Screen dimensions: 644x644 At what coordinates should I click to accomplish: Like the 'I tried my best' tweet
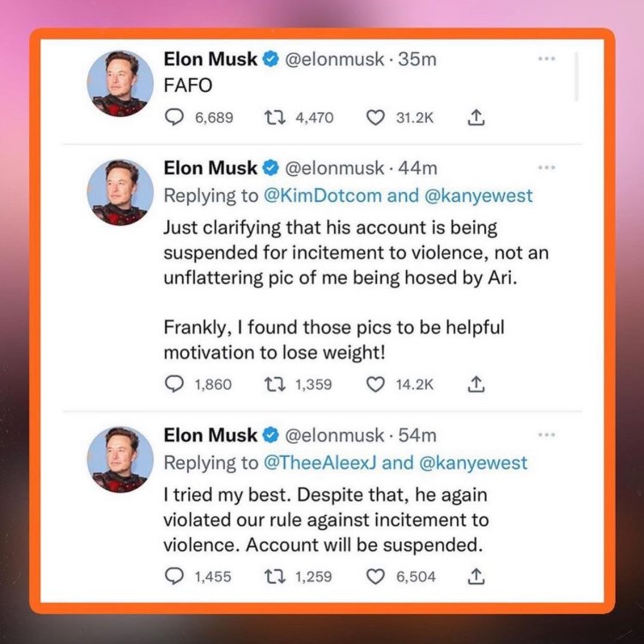point(375,576)
